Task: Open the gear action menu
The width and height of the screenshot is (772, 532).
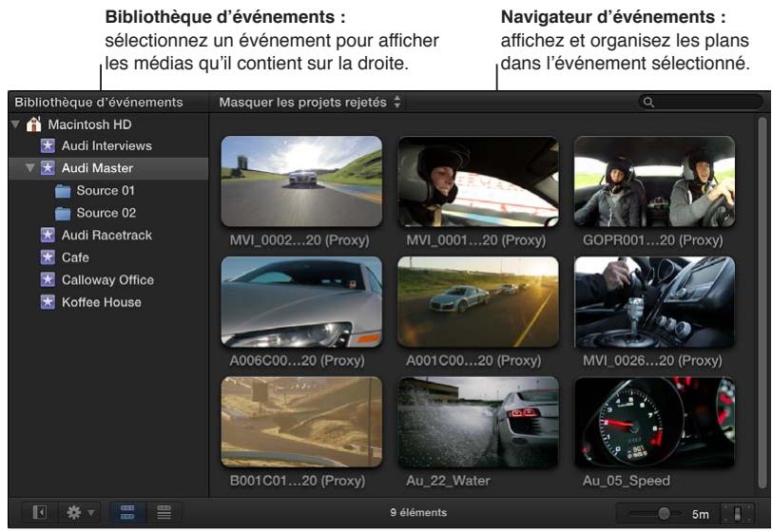Action: point(80,513)
